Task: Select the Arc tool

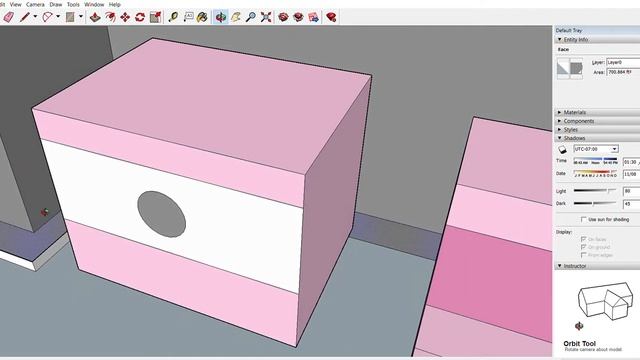Action: (x=48, y=17)
